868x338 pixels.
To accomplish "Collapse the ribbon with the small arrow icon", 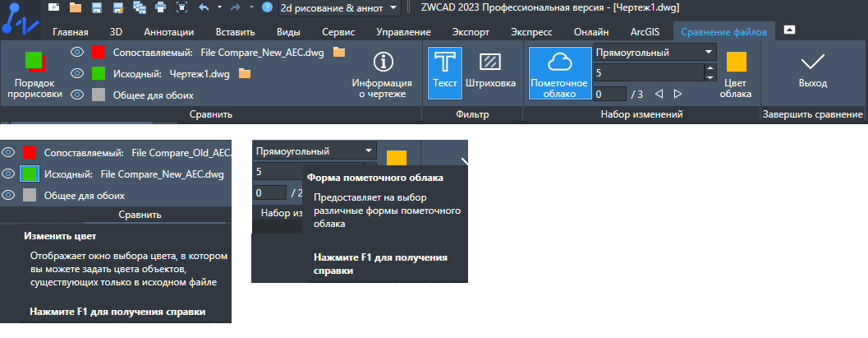I will click(x=790, y=30).
